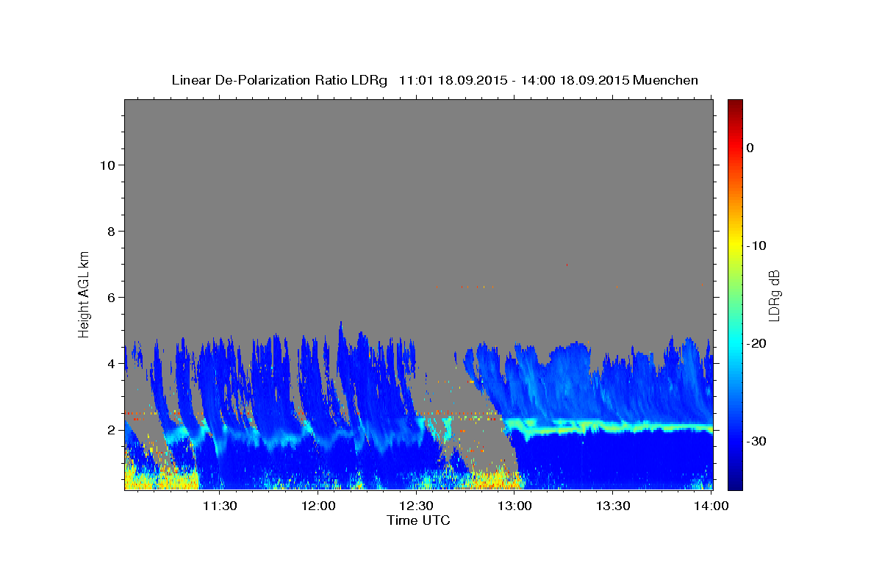882x588 pixels.
Task: Click the colorbar value -30
Action: pyautogui.click(x=756, y=441)
